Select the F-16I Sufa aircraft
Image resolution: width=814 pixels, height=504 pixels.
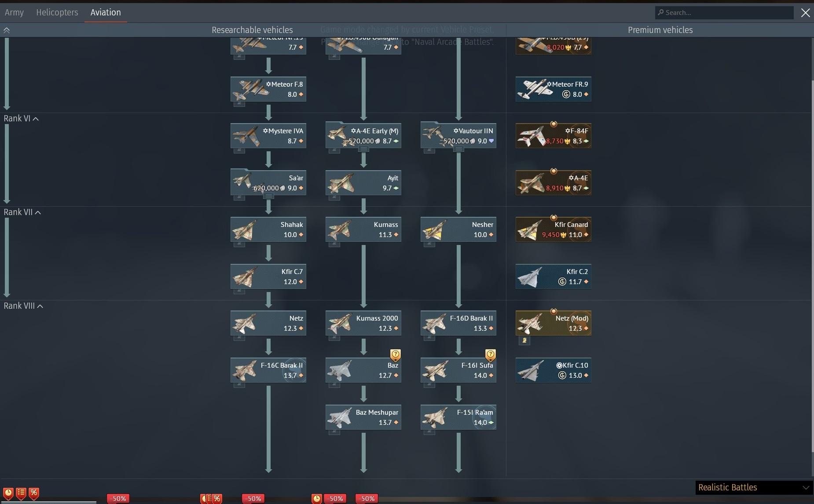point(458,370)
